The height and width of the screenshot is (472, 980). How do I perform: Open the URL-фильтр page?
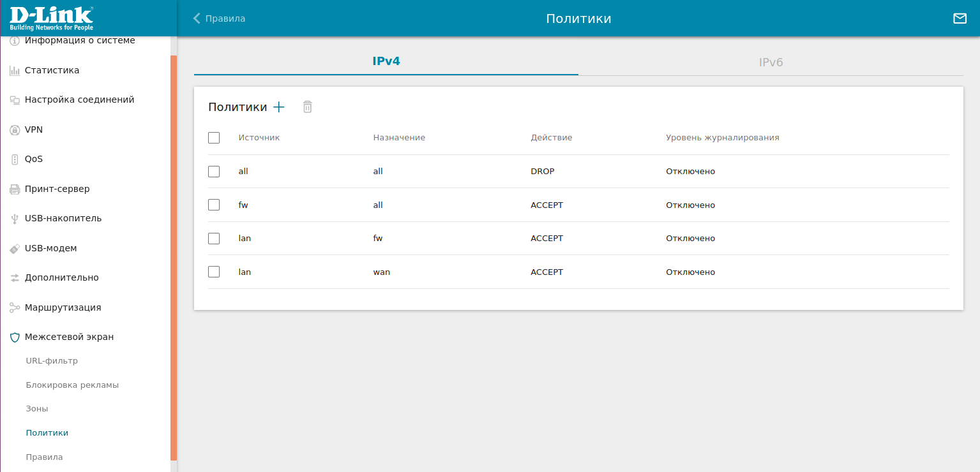(52, 361)
